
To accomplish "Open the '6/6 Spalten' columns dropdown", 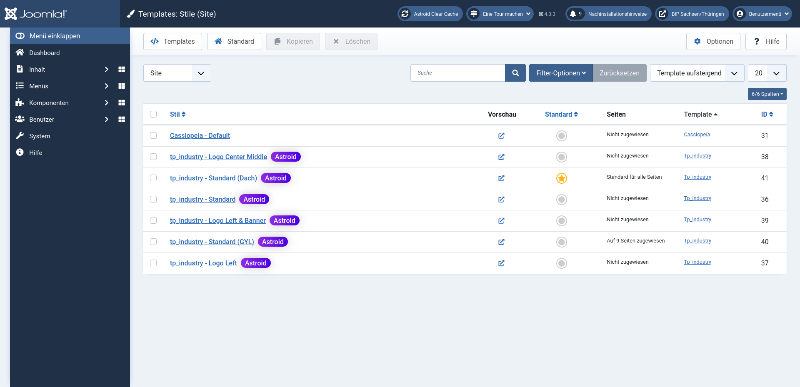I will coord(767,94).
